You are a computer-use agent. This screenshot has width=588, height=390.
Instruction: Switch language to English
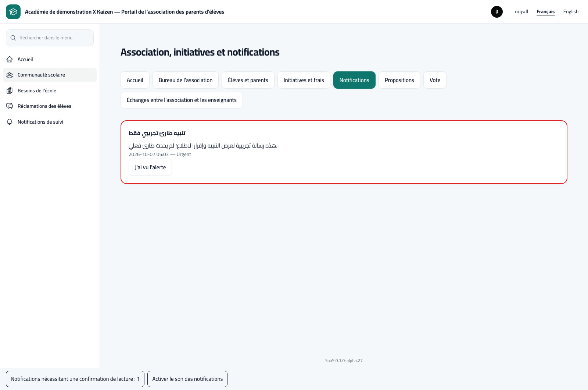click(x=571, y=12)
